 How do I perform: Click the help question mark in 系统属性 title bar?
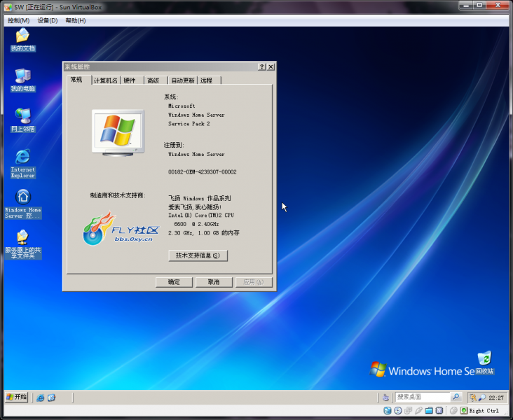[x=261, y=66]
